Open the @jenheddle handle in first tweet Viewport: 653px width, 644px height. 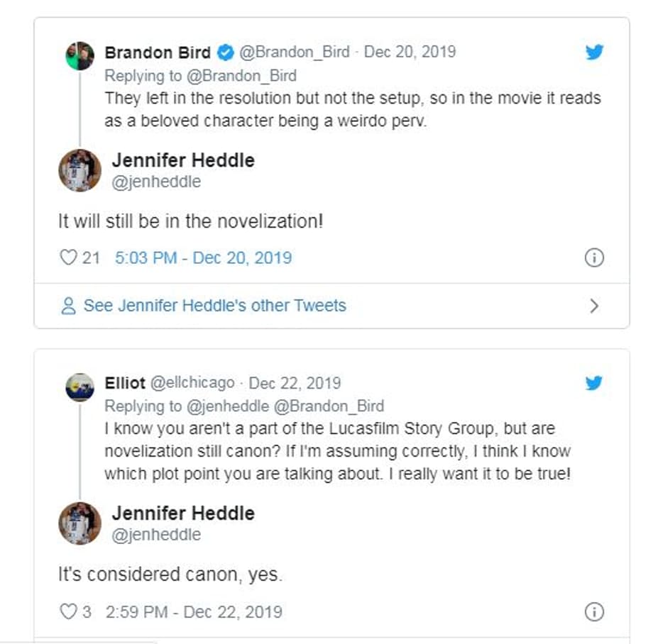coord(156,182)
